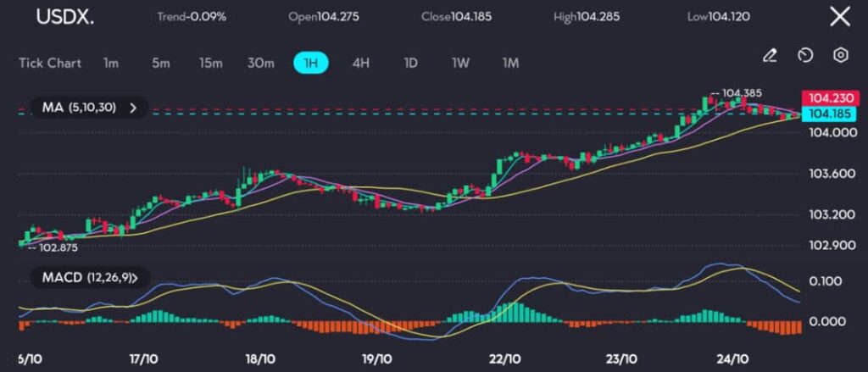
Task: Open the drawing pencil tool
Action: (770, 56)
